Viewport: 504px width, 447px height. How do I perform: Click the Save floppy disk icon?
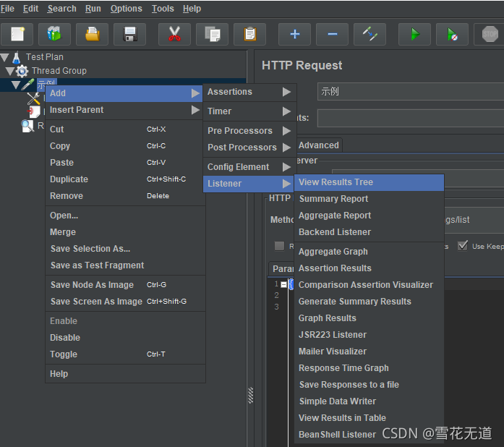130,34
